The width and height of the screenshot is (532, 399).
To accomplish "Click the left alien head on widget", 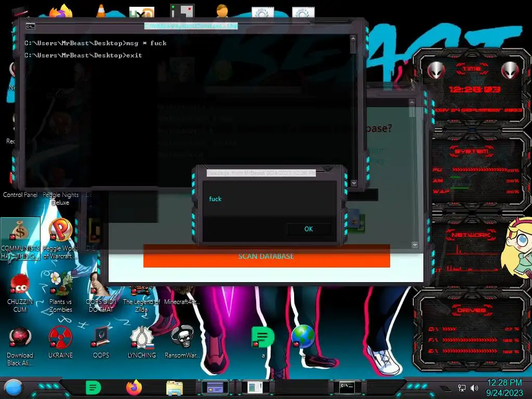I will click(x=436, y=70).
